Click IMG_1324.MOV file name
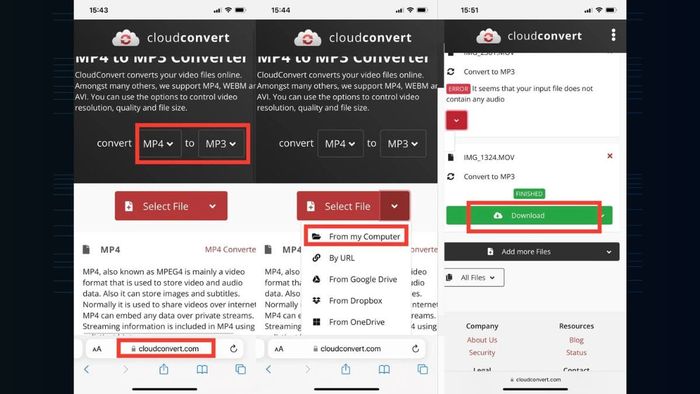700x394 pixels. [x=489, y=157]
